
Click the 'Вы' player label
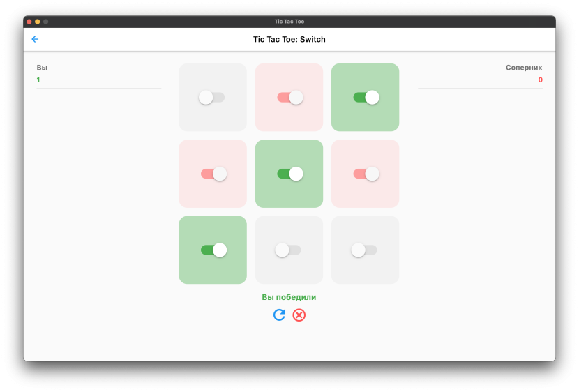(42, 68)
